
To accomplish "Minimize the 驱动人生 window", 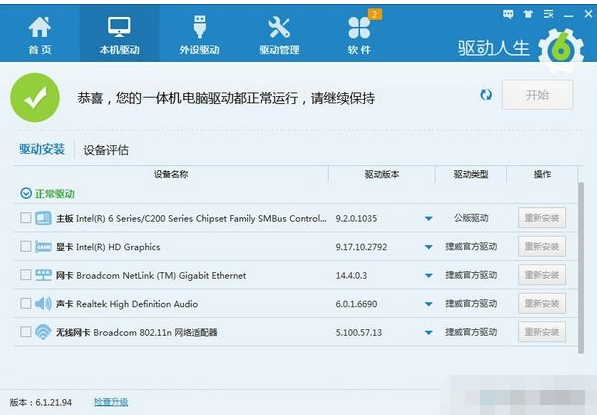I will 568,15.
